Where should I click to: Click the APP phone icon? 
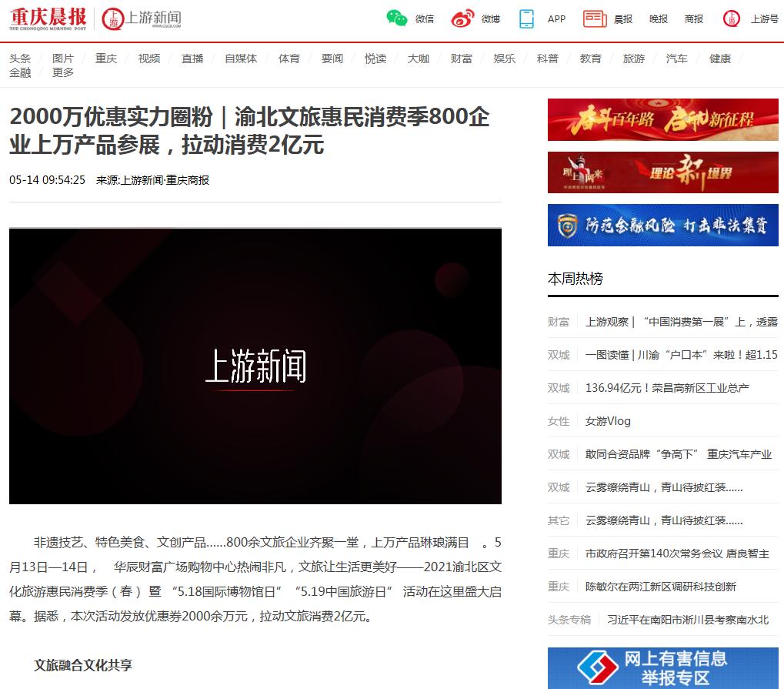526,19
